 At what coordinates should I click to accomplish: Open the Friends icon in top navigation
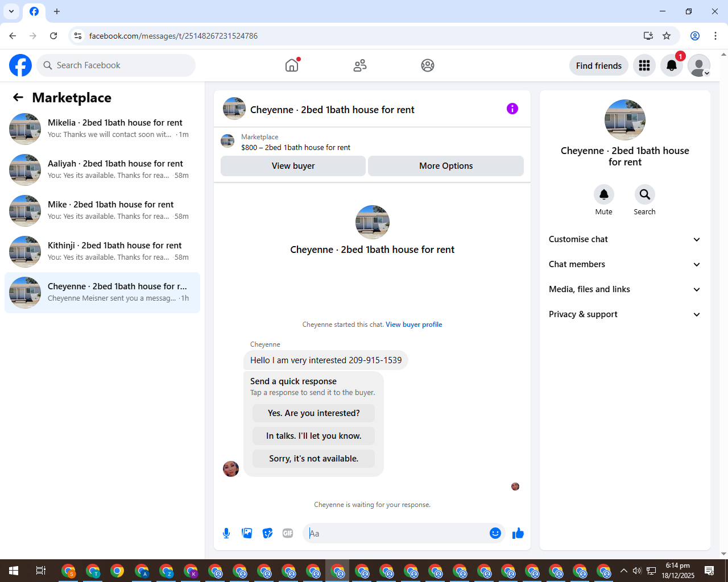click(360, 65)
